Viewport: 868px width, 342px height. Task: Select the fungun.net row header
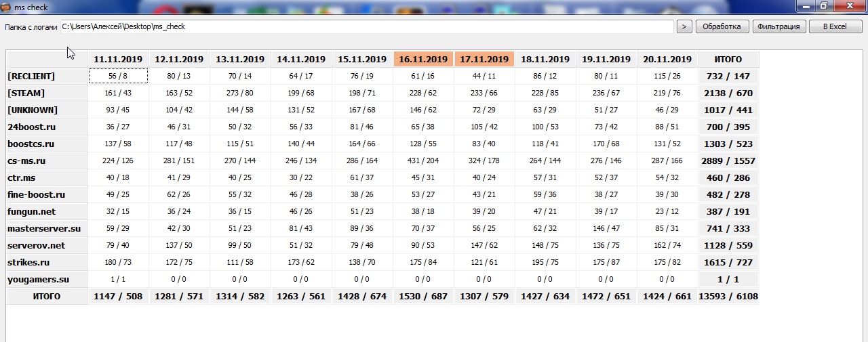[x=47, y=211]
